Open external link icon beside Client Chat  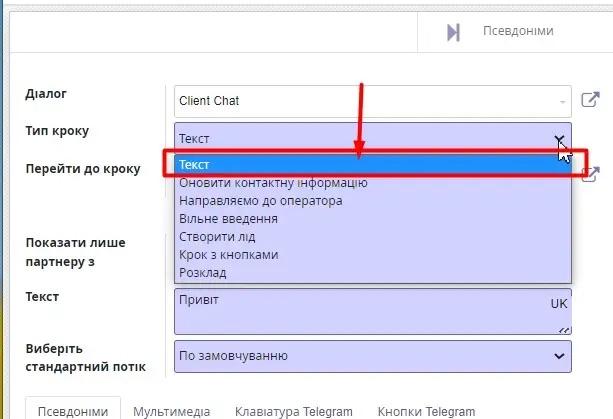point(590,99)
